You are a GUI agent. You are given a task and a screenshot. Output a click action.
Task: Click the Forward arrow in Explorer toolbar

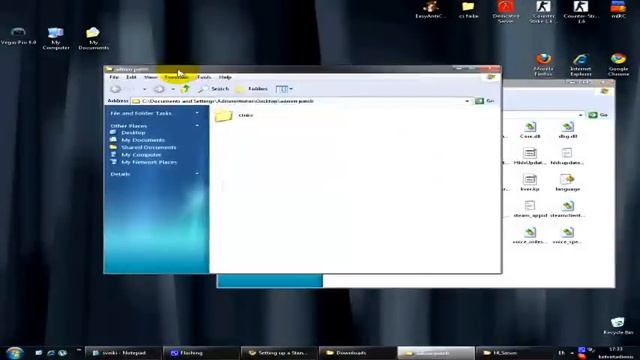click(x=159, y=89)
